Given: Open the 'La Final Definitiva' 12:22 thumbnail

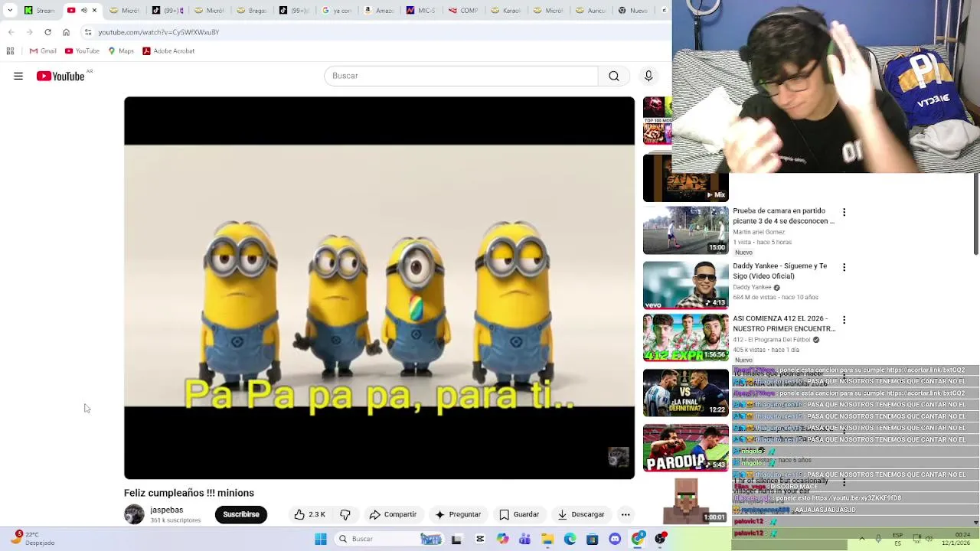Looking at the screenshot, I should coord(686,393).
